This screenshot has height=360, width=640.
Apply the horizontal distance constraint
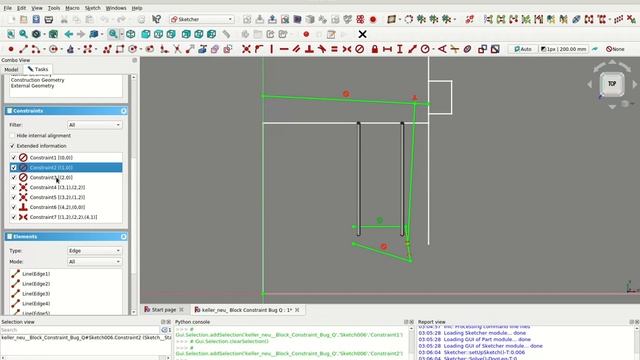387,49
